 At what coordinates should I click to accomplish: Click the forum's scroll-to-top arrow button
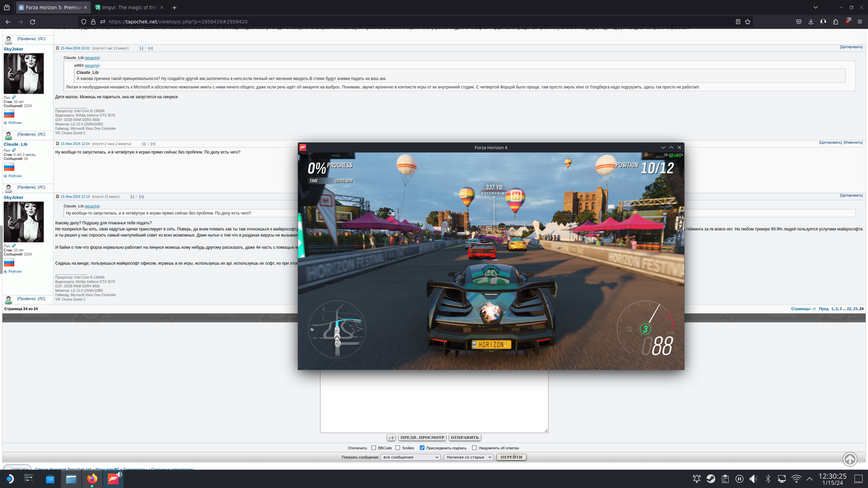pyautogui.click(x=850, y=460)
